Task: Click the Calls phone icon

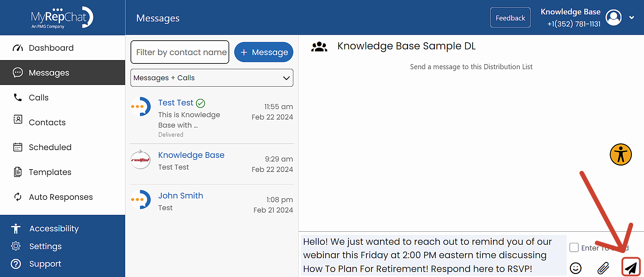Action: 18,97
